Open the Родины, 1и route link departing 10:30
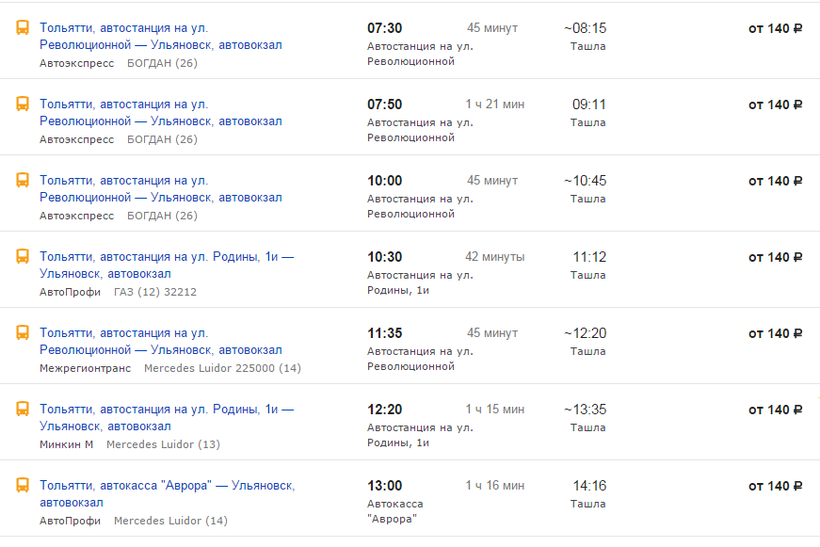This screenshot has height=547, width=820. tap(167, 265)
